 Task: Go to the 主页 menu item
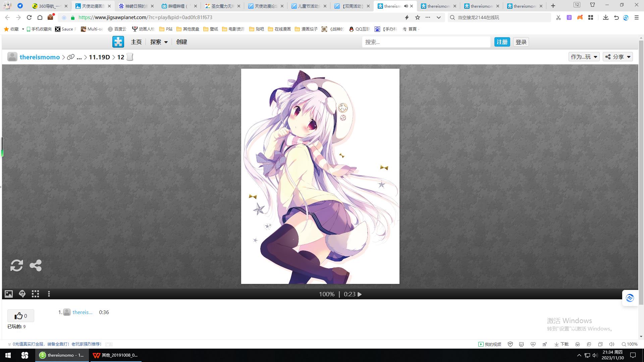(136, 42)
